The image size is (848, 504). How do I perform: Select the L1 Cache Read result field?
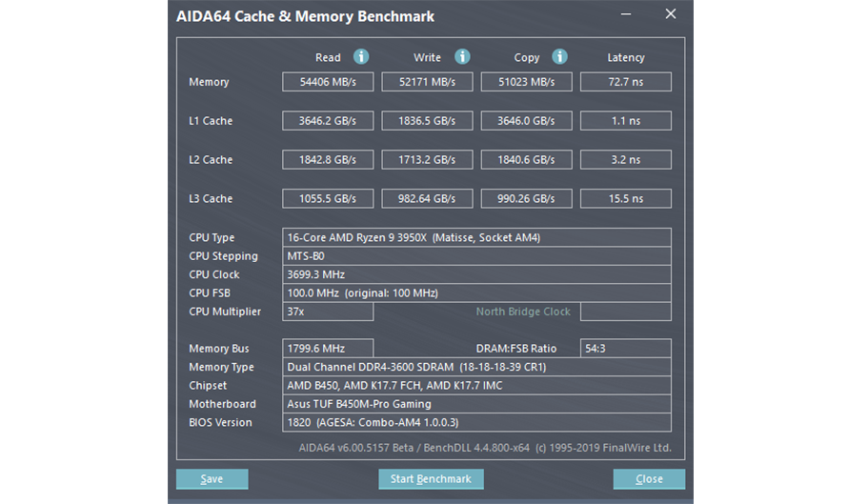tap(328, 121)
